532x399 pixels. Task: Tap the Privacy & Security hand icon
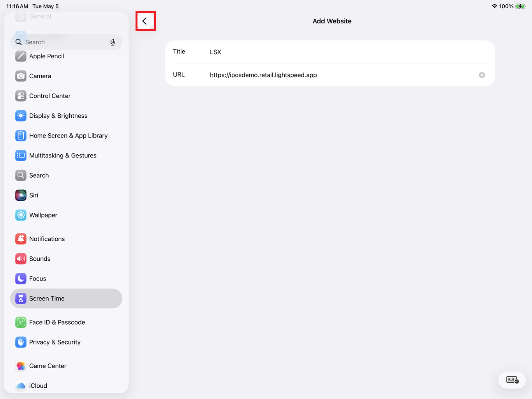pos(21,342)
